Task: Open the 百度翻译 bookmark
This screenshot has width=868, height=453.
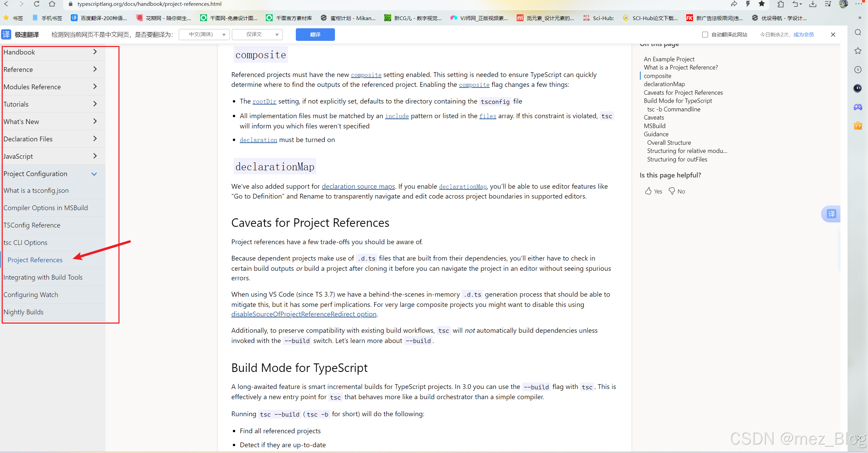Action: (x=99, y=18)
